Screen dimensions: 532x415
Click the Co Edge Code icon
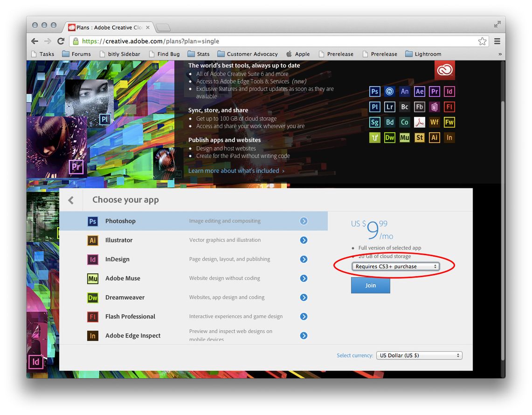point(404,122)
